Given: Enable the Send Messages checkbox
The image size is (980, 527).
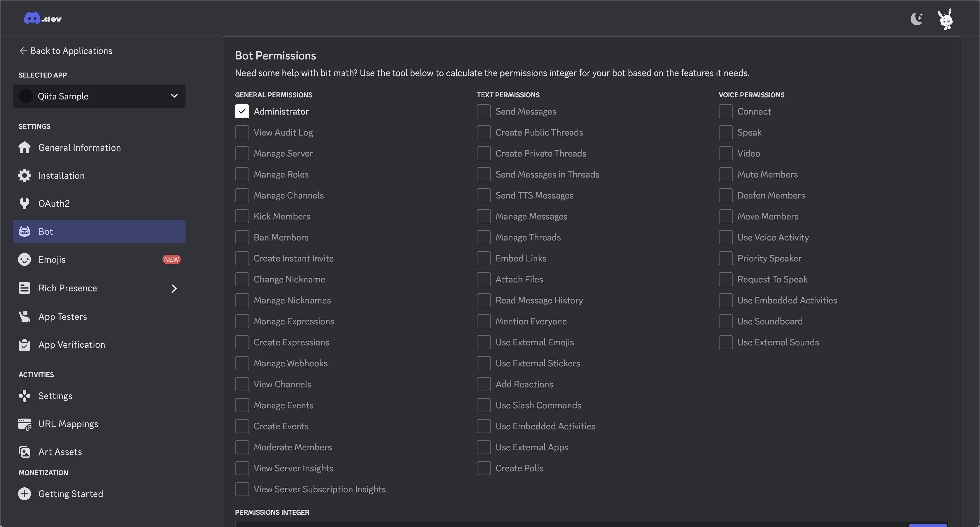Looking at the screenshot, I should point(484,111).
